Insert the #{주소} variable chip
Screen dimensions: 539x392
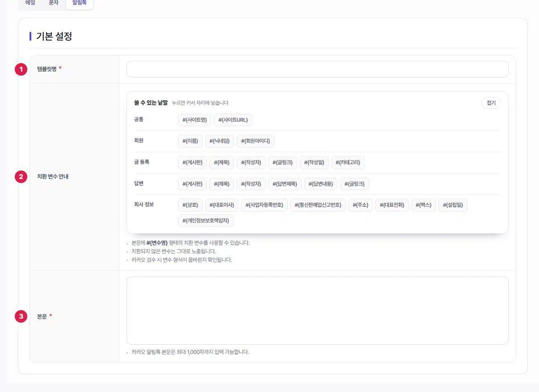tap(361, 205)
